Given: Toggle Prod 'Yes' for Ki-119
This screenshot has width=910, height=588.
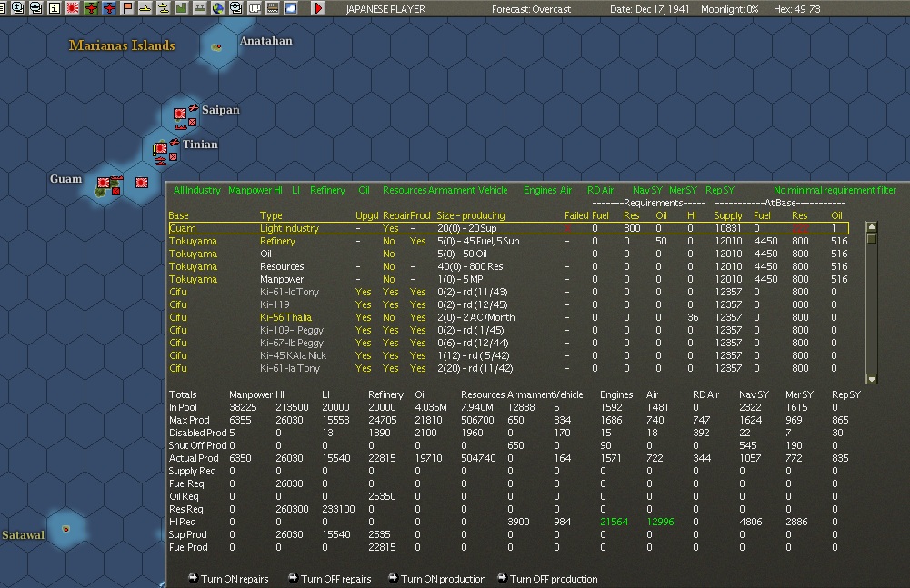Looking at the screenshot, I should click(417, 304).
